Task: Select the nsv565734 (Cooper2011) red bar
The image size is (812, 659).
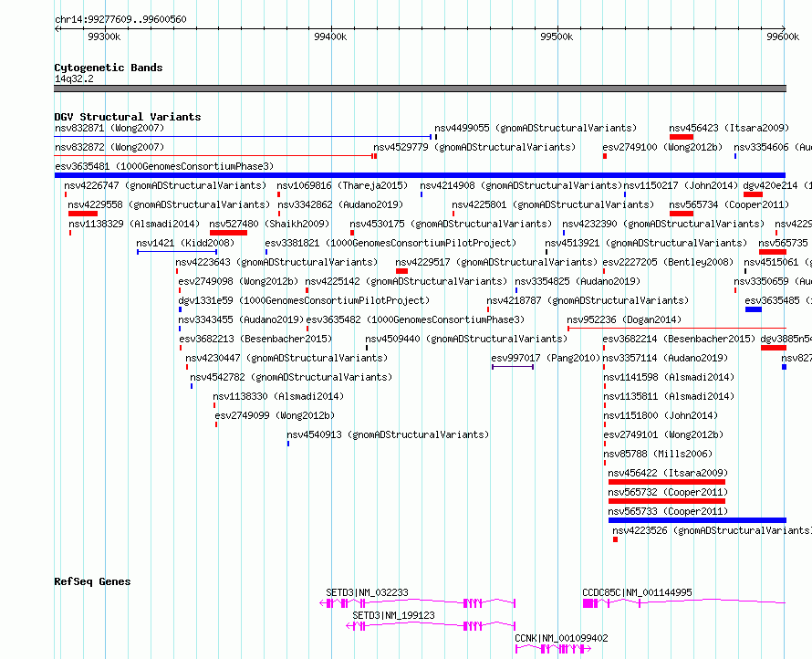Action: tap(682, 214)
